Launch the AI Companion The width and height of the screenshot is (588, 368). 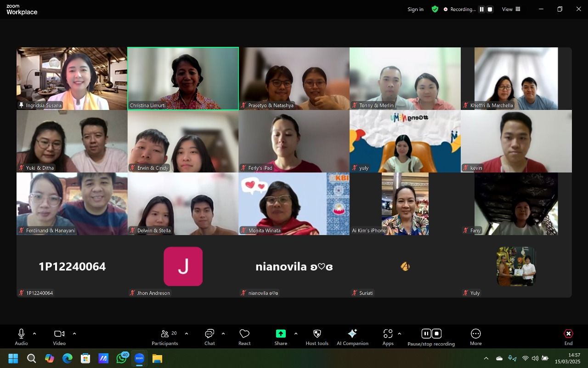point(352,337)
